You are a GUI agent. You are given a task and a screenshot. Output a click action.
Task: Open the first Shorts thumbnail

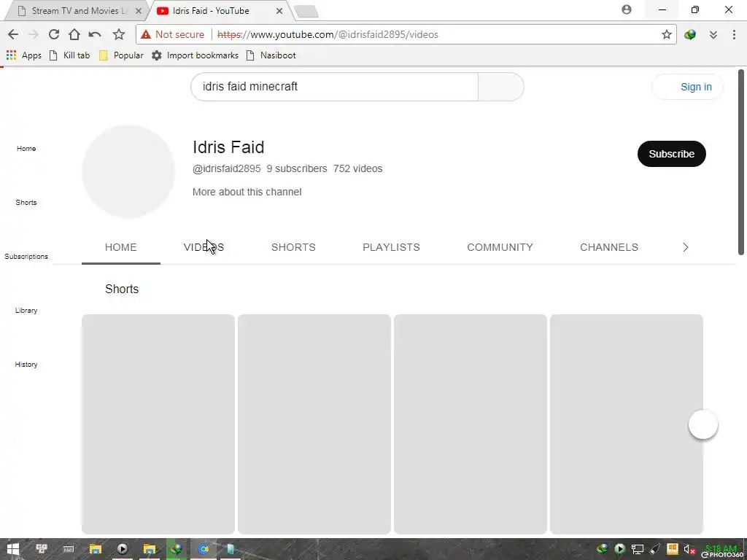point(158,424)
